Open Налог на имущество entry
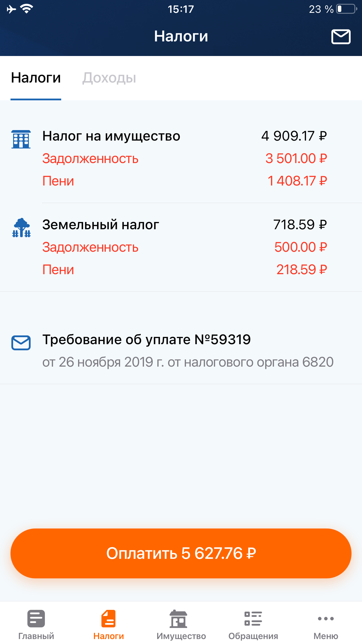The image size is (362, 644). click(111, 136)
